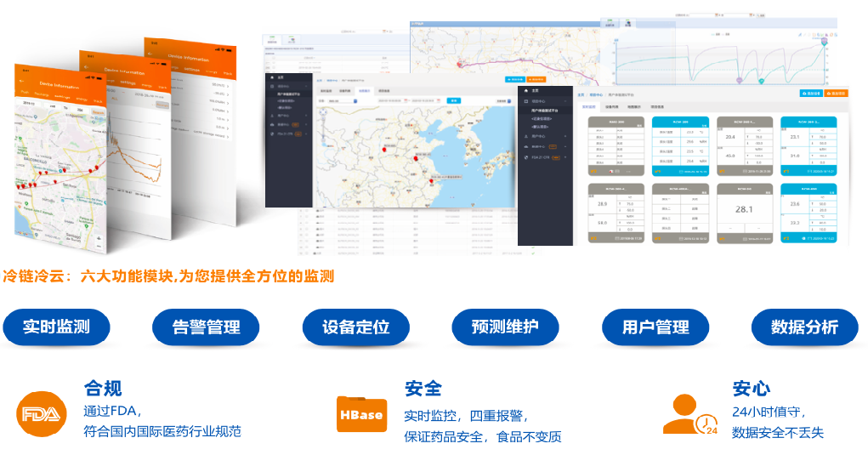Viewport: 868px width, 455px height.
Task: Click teal marker on temperature chart bottom
Action: click(761, 82)
